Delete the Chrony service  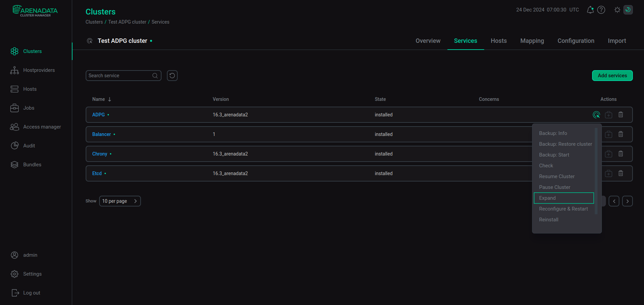[x=621, y=154]
